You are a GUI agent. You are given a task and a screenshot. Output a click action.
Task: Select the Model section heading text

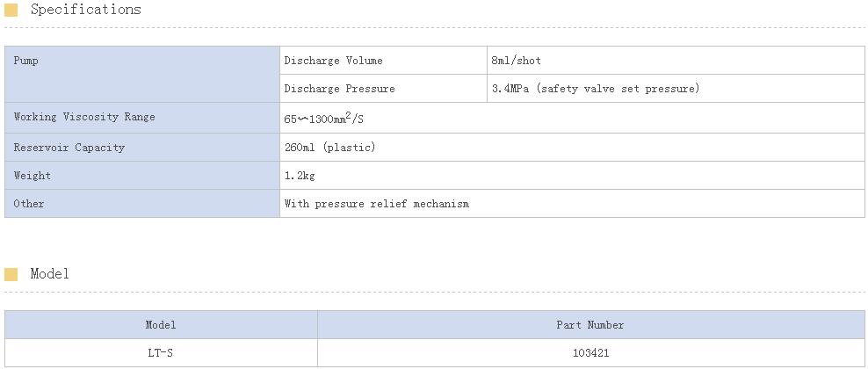[x=50, y=274]
